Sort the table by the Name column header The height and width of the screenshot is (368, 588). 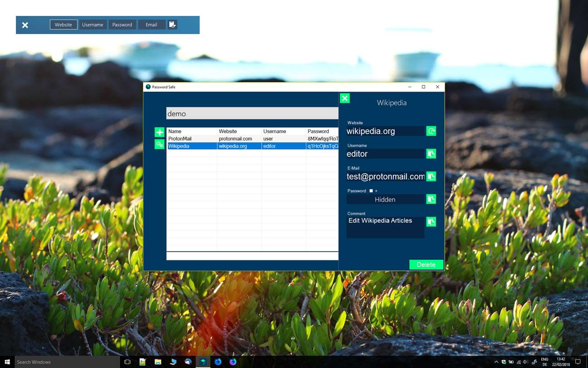192,131
